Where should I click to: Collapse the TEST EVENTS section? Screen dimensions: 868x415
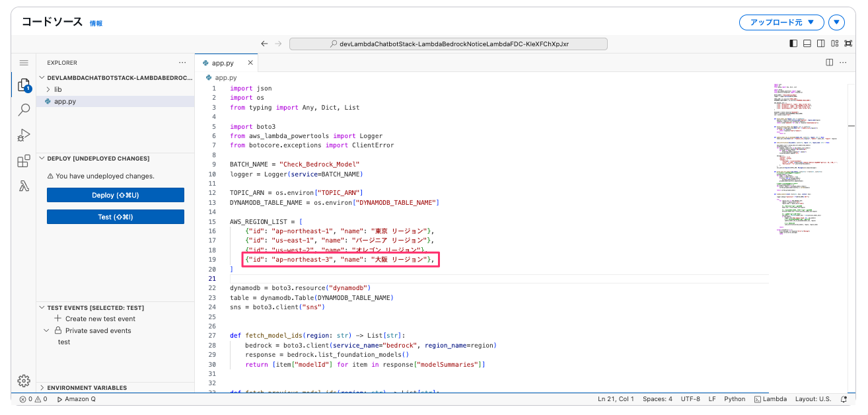(116, 307)
